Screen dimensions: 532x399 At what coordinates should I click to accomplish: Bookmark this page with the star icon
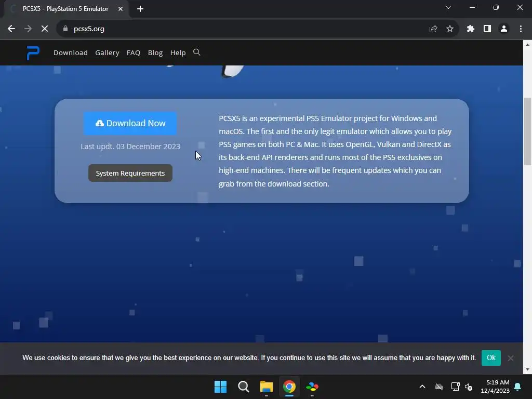click(x=450, y=29)
